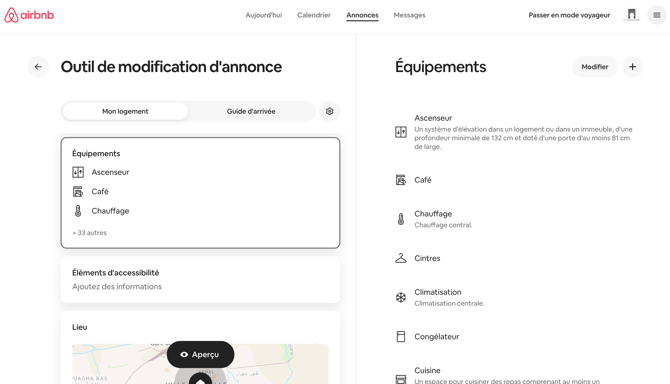Click Café coffee maker icon in right panel
Viewport: 670px width, 384px height.
tap(401, 180)
